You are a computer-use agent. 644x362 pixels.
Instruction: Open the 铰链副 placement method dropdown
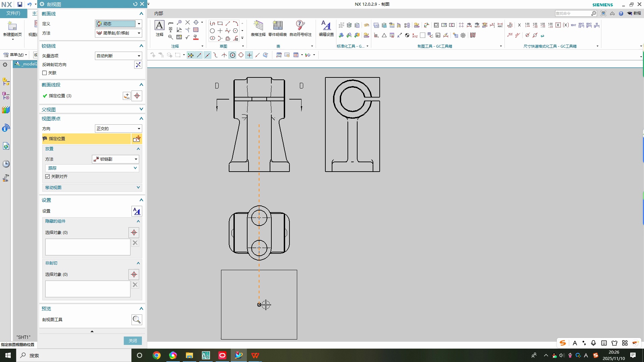[x=115, y=159]
